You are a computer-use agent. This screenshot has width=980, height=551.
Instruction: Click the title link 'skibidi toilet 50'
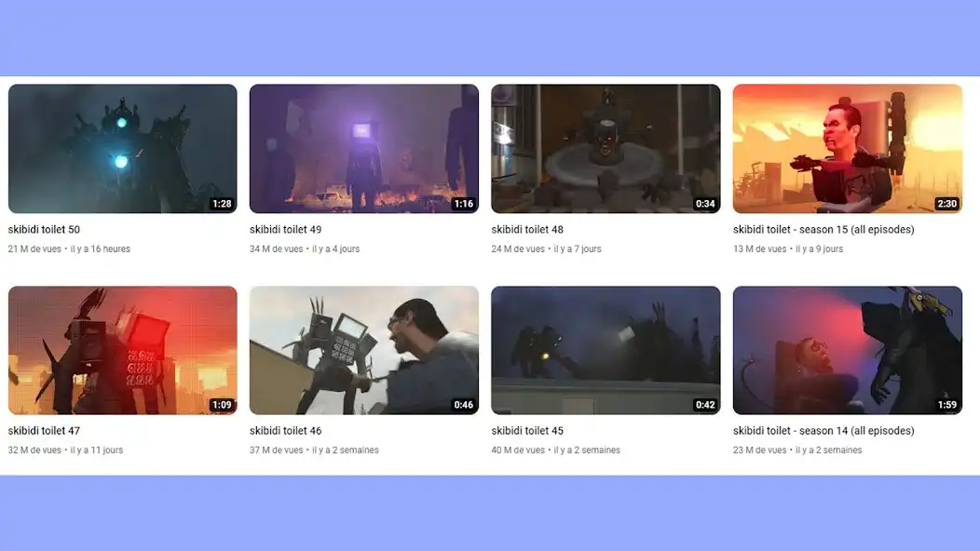pos(44,229)
